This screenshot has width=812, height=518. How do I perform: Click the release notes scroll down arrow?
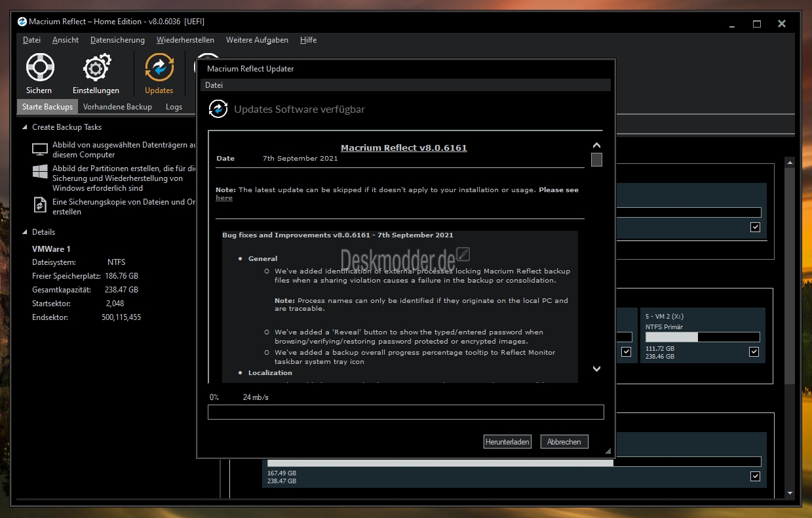pyautogui.click(x=596, y=369)
